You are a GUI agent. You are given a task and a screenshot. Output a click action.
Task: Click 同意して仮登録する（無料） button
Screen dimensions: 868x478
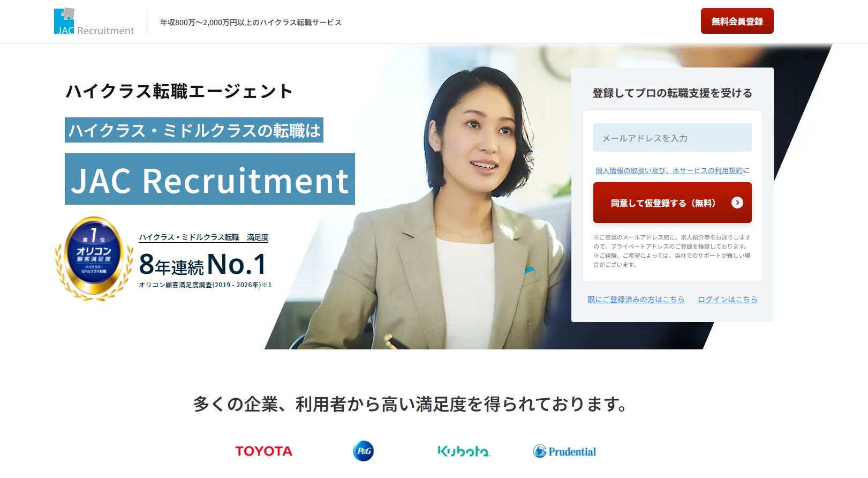pyautogui.click(x=672, y=203)
